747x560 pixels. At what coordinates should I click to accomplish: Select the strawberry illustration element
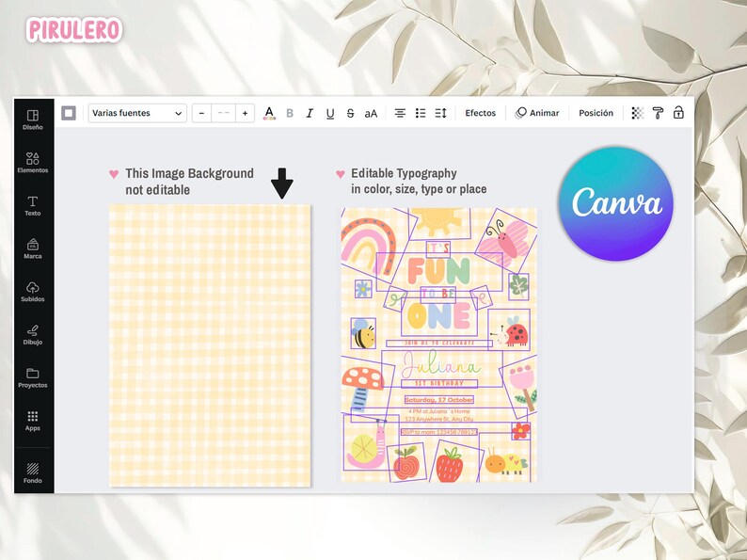(450, 465)
